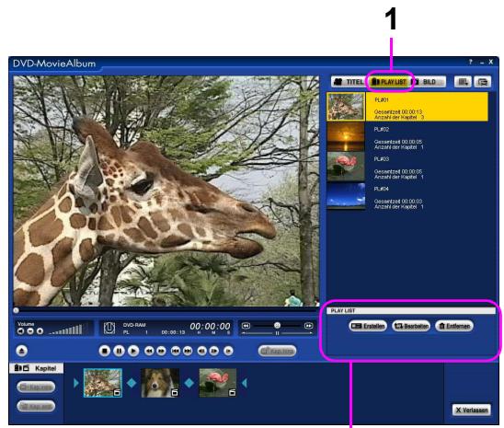Viewport: 504px width, 428px height.
Task: Click the 00:00:00 time counter display
Action: (210, 327)
